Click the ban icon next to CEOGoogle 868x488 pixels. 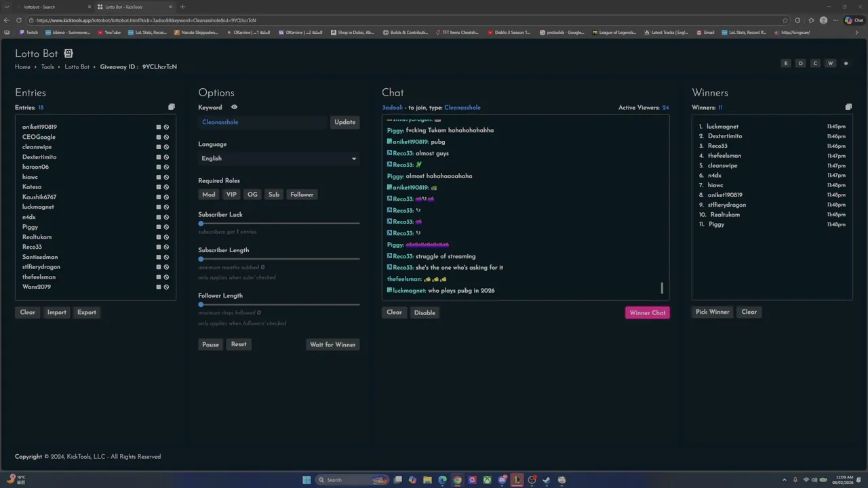(x=166, y=137)
